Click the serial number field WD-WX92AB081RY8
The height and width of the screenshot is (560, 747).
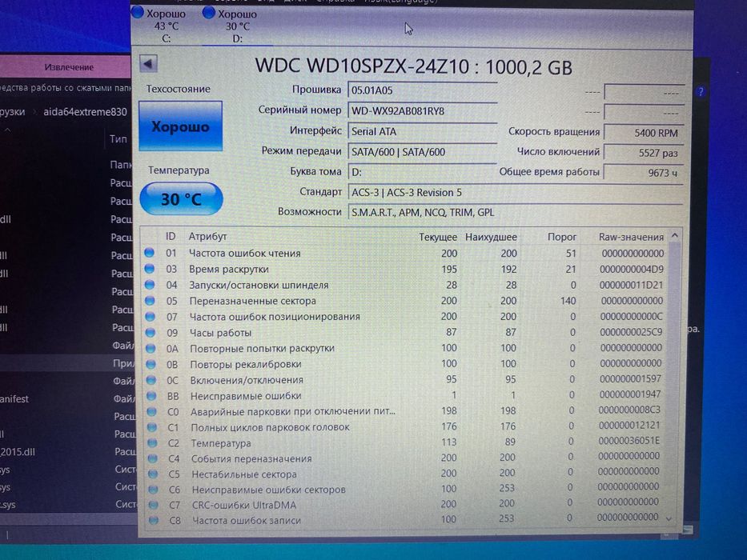click(x=422, y=111)
